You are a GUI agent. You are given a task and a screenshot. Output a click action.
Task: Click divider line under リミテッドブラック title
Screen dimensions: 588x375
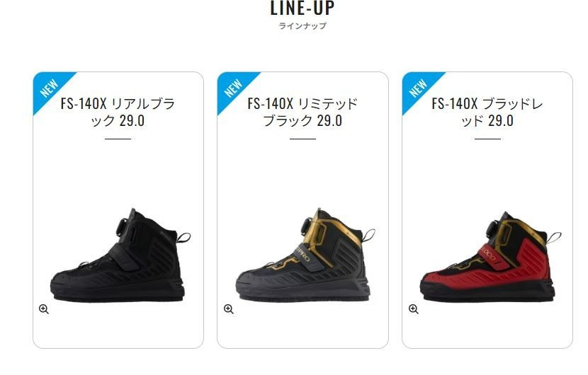click(303, 139)
